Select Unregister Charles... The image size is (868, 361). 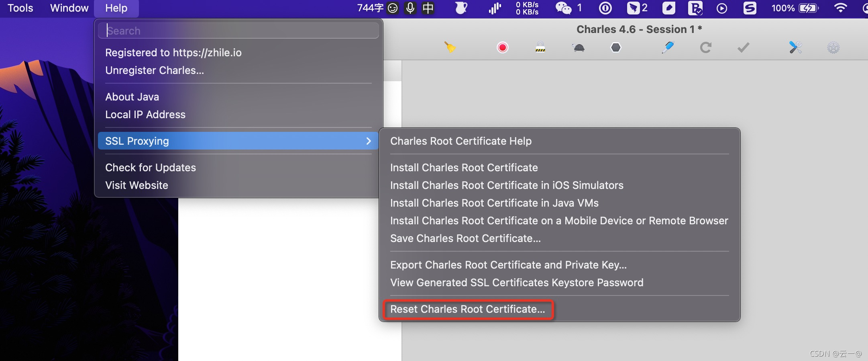[238, 70]
